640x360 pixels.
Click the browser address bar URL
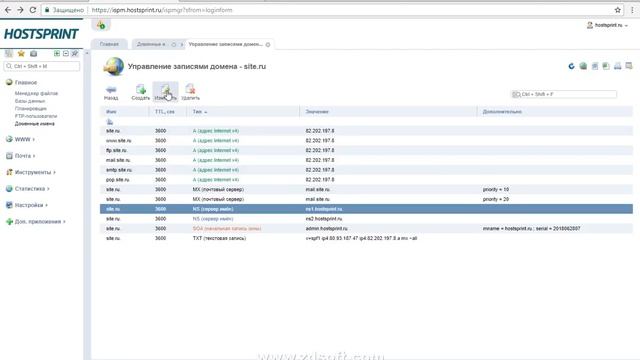162,10
